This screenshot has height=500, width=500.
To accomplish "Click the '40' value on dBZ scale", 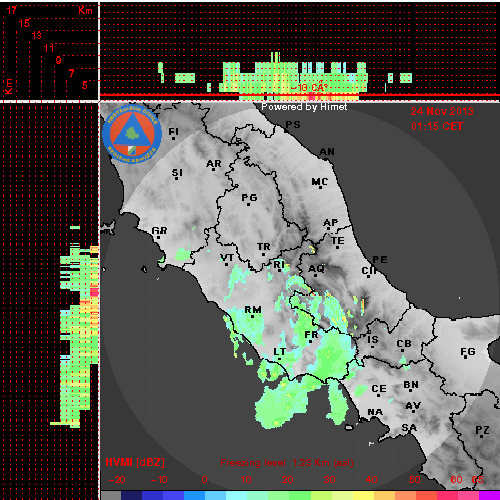I will point(371,480).
